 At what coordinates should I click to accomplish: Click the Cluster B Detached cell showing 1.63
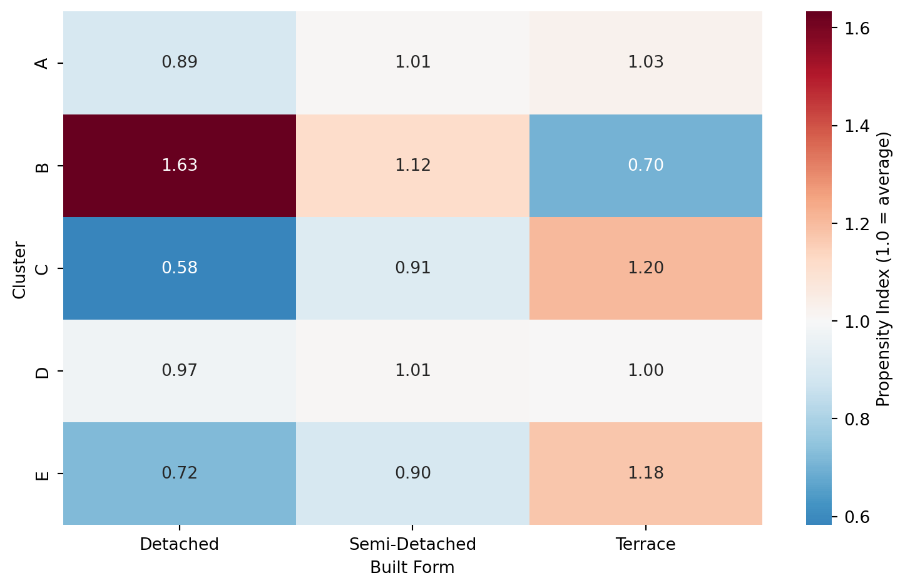click(180, 165)
